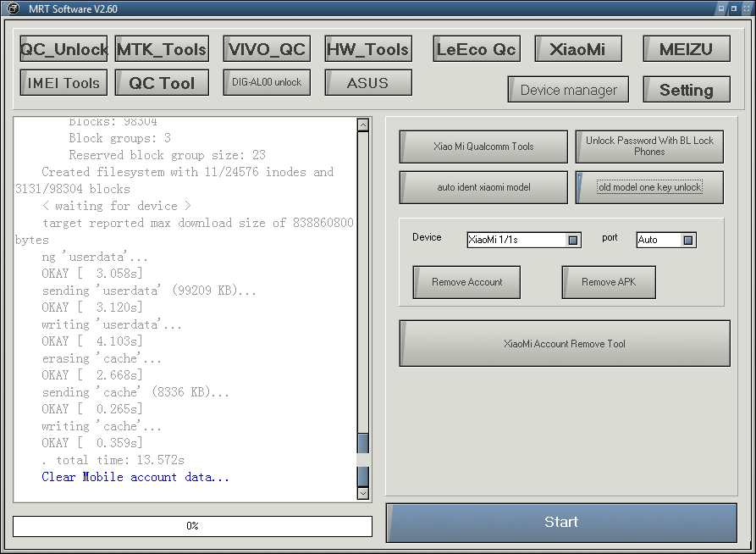
Task: Expand the Device model dropdown
Action: coord(573,241)
